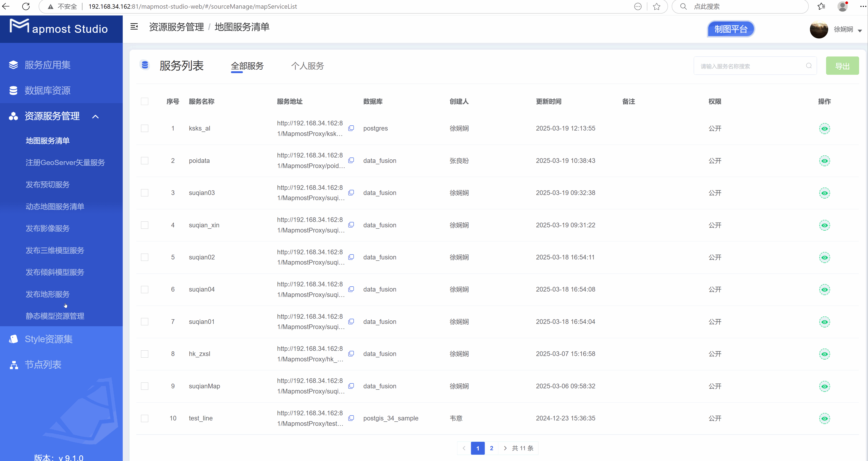Tick the select-all checkbox in table header

click(x=145, y=101)
